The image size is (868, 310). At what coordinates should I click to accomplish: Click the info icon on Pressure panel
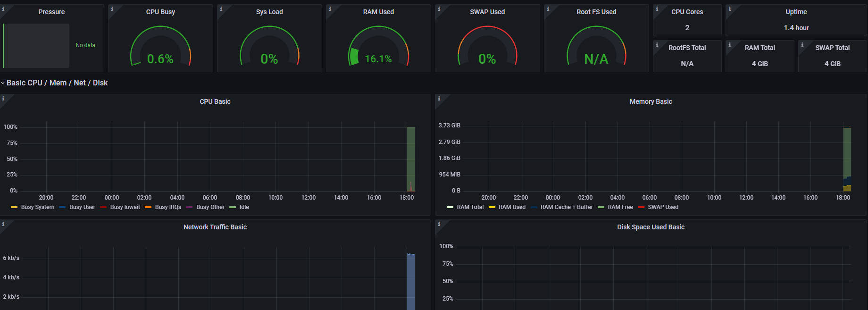click(3, 8)
